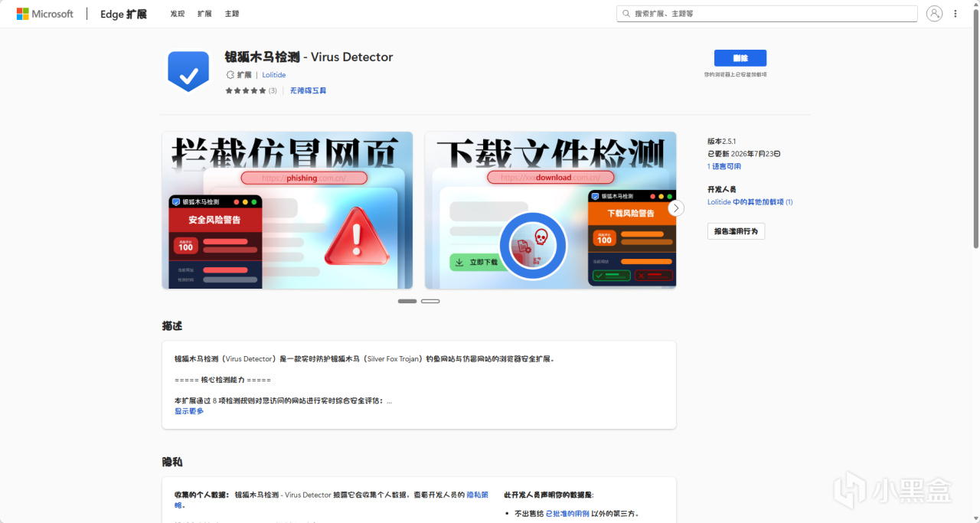Open the 发现 menu item

pyautogui.click(x=178, y=14)
